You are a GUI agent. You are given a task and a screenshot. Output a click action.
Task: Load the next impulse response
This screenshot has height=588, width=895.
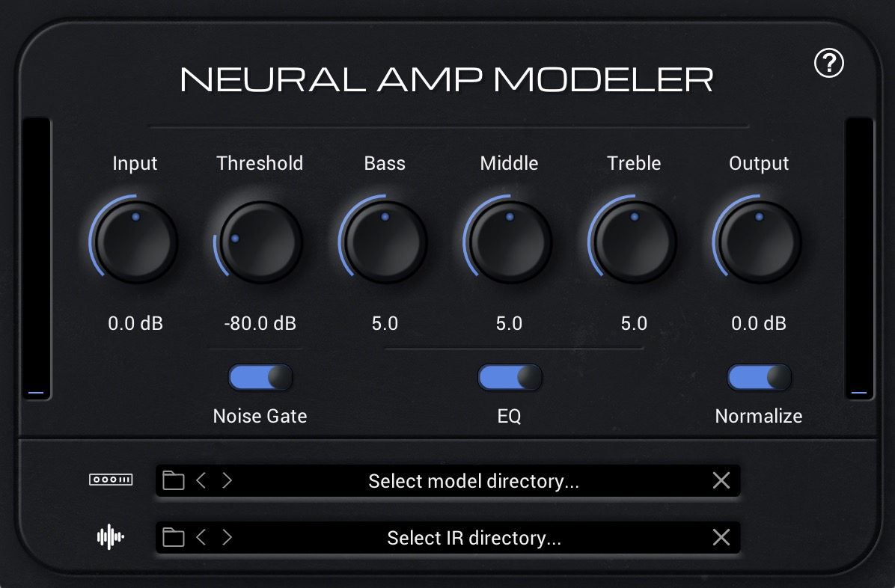[x=227, y=537]
